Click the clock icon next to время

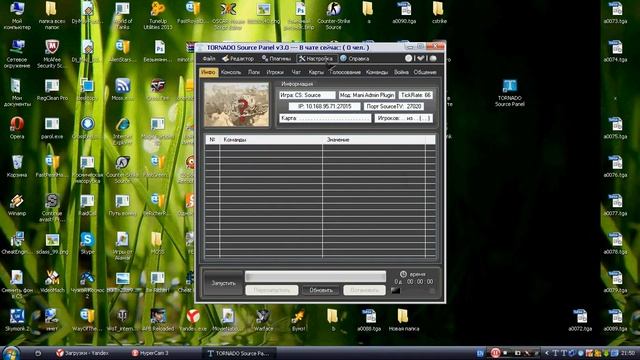click(403, 274)
